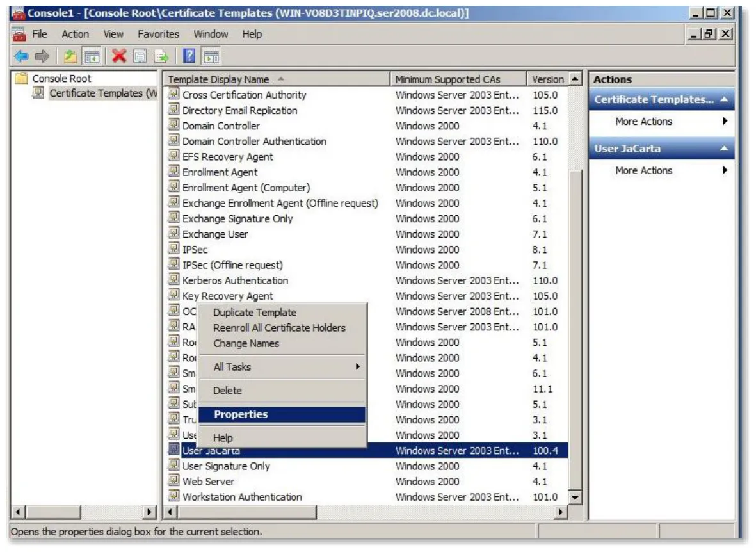This screenshot has width=756, height=552.
Task: Sort by Minimum Supported CAs column header
Action: pos(458,79)
